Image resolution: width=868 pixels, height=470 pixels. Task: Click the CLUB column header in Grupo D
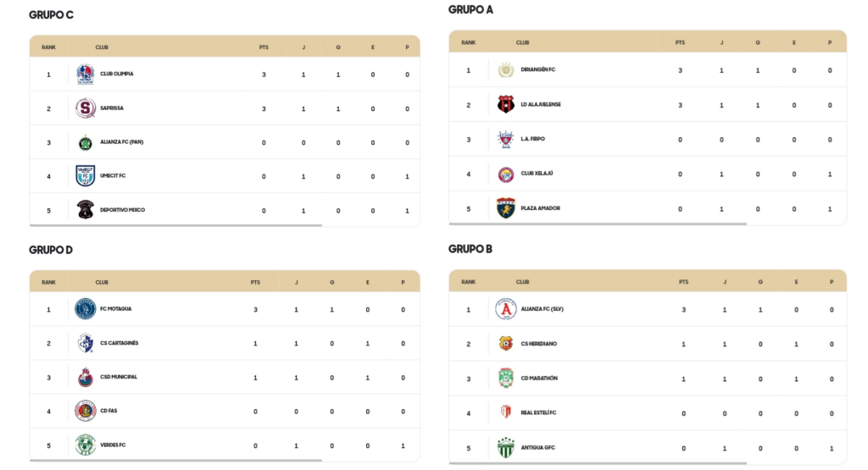point(102,283)
